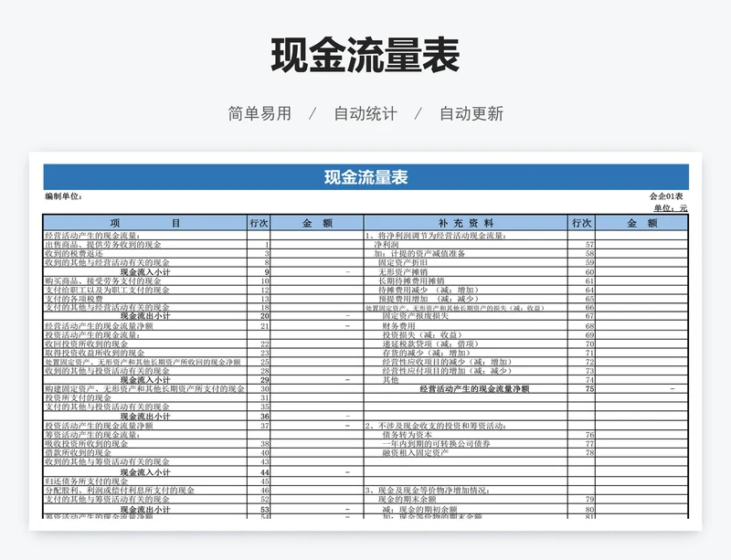Select row 加:计提的资产减值准备
This screenshot has width=731, height=560.
[x=419, y=253]
